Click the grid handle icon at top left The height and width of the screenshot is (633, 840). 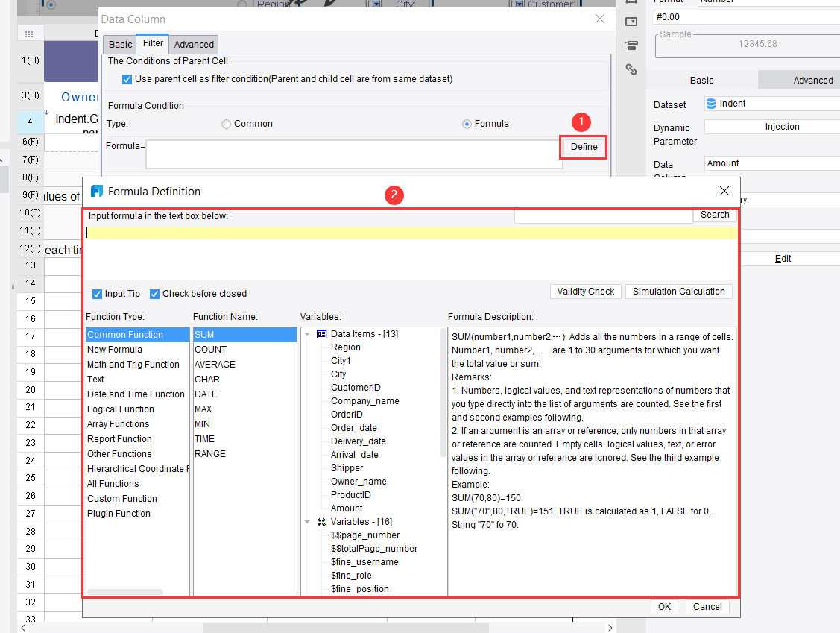28,34
